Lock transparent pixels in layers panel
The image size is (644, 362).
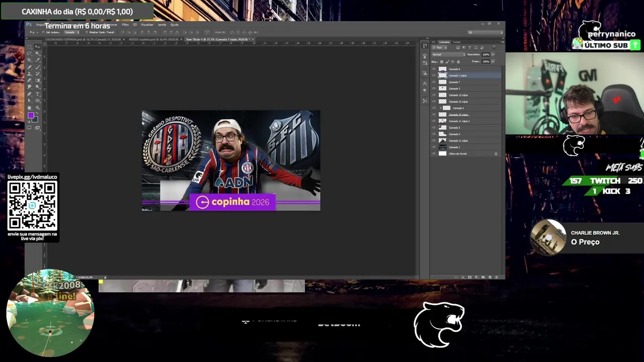[x=442, y=62]
